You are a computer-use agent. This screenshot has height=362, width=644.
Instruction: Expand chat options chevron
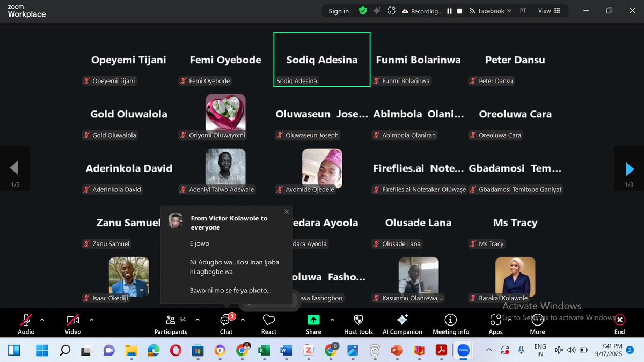click(x=243, y=320)
